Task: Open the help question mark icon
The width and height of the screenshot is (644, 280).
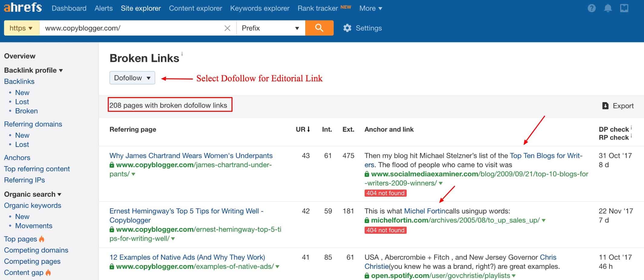Action: click(x=591, y=8)
